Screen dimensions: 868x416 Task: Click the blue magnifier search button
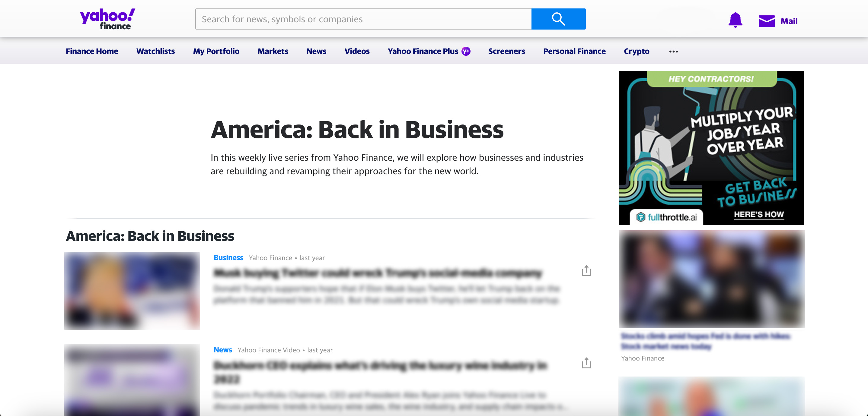pyautogui.click(x=558, y=19)
